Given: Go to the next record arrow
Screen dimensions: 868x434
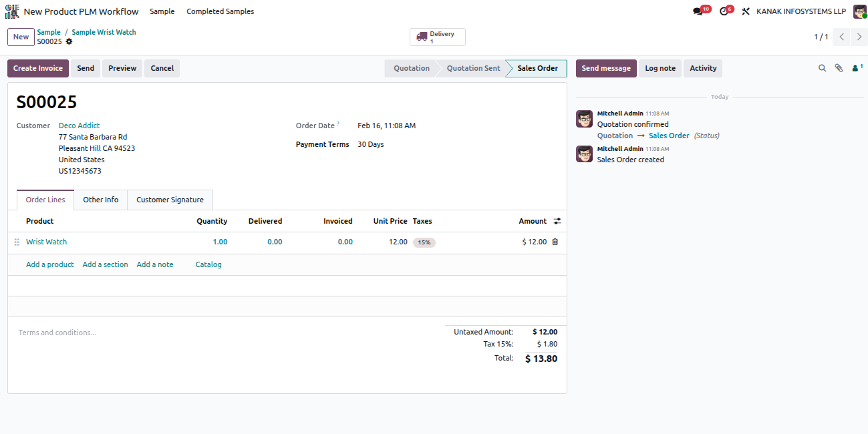Looking at the screenshot, I should tap(859, 37).
